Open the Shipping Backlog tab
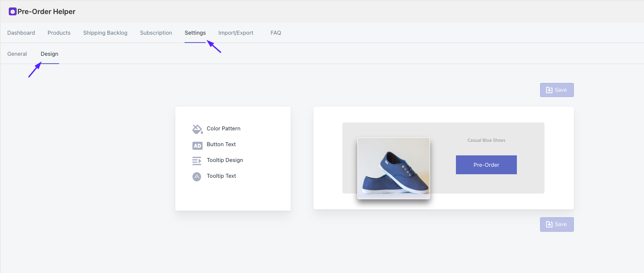 (x=105, y=33)
